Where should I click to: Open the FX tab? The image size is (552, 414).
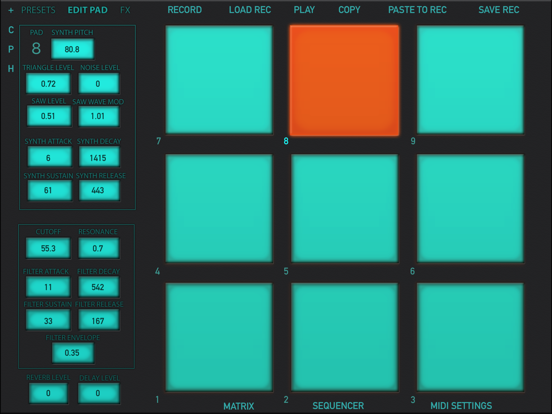[125, 10]
